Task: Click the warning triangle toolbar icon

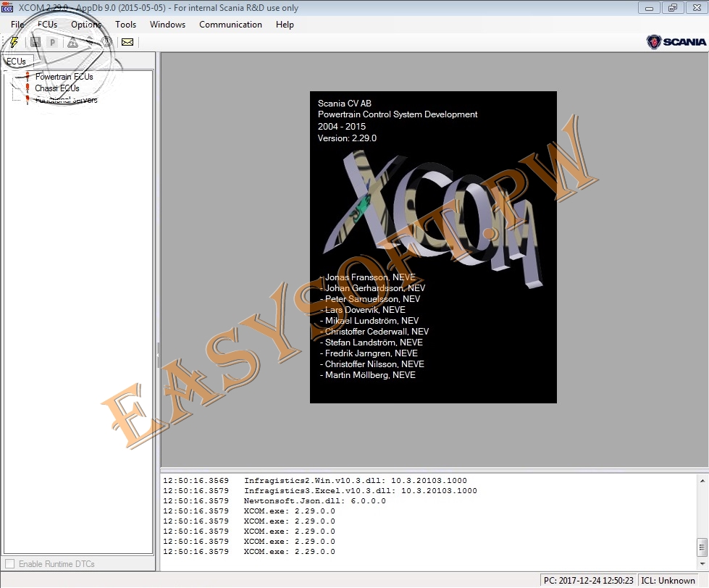Action: 72,43
